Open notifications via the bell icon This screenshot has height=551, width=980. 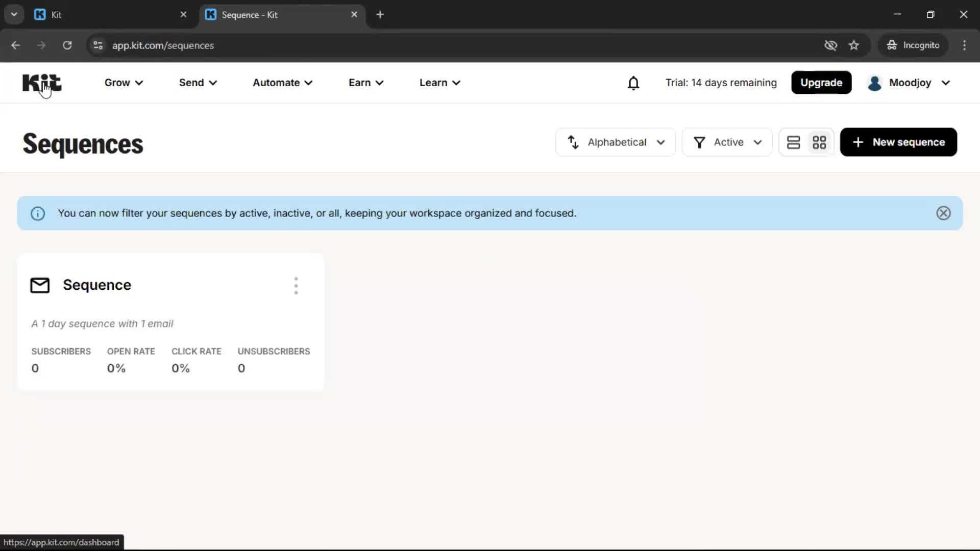pos(633,83)
